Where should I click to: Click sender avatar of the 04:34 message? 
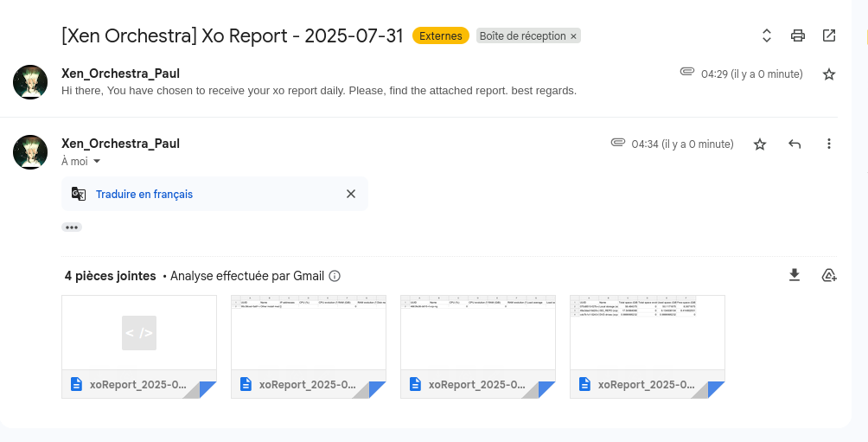pyautogui.click(x=30, y=151)
